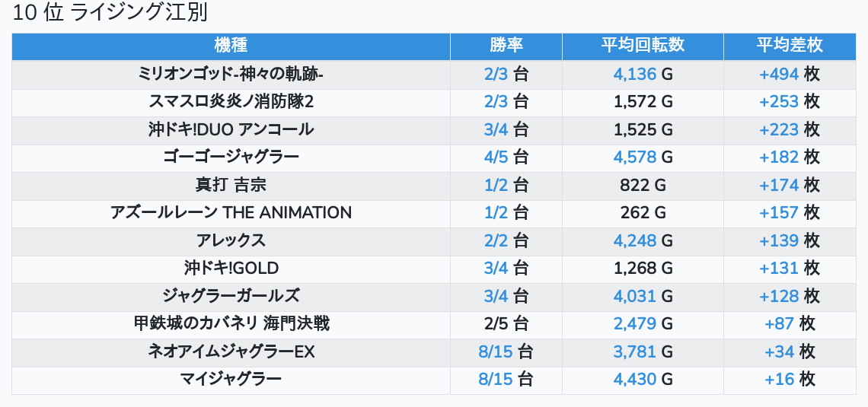Select ネオアイムジャグラーEX machine name
The width and height of the screenshot is (868, 407).
pyautogui.click(x=231, y=351)
